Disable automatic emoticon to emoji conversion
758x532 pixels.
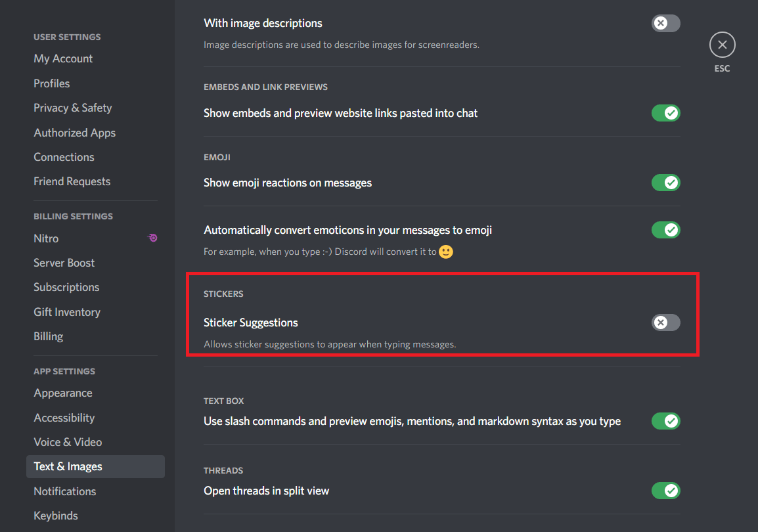tap(665, 230)
